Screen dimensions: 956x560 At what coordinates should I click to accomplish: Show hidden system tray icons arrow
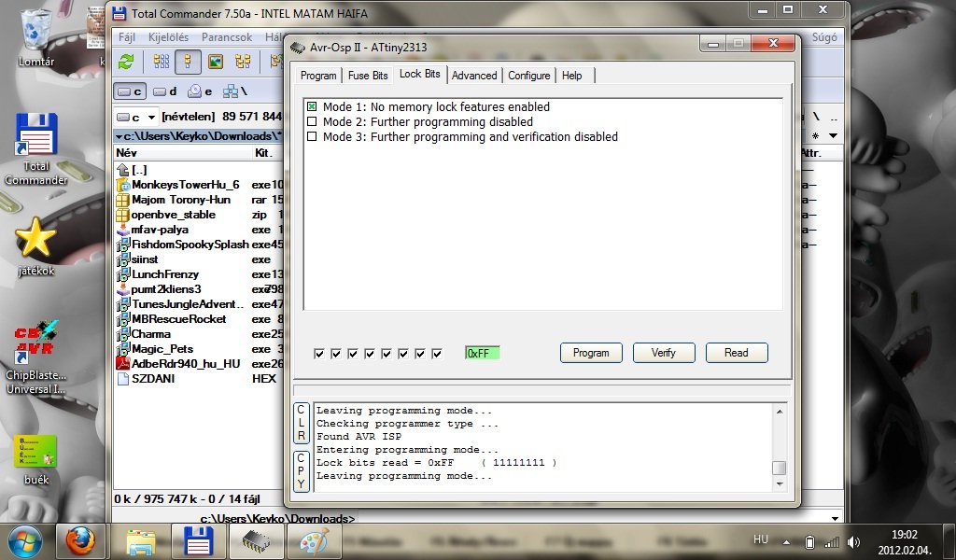(786, 541)
